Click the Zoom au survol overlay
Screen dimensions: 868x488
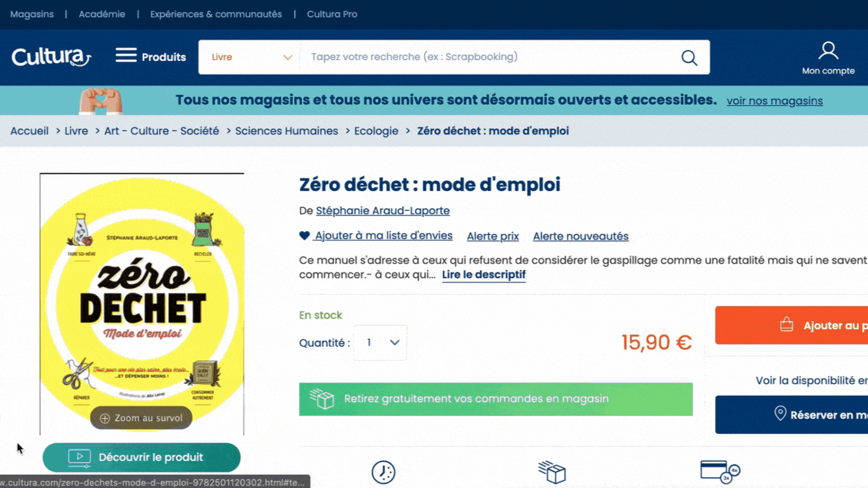point(141,418)
